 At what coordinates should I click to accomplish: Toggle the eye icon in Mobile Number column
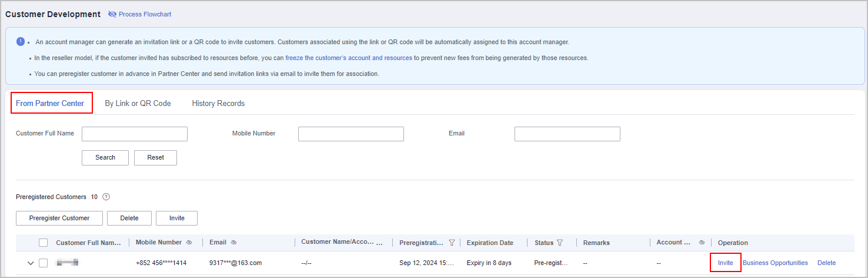(x=189, y=243)
